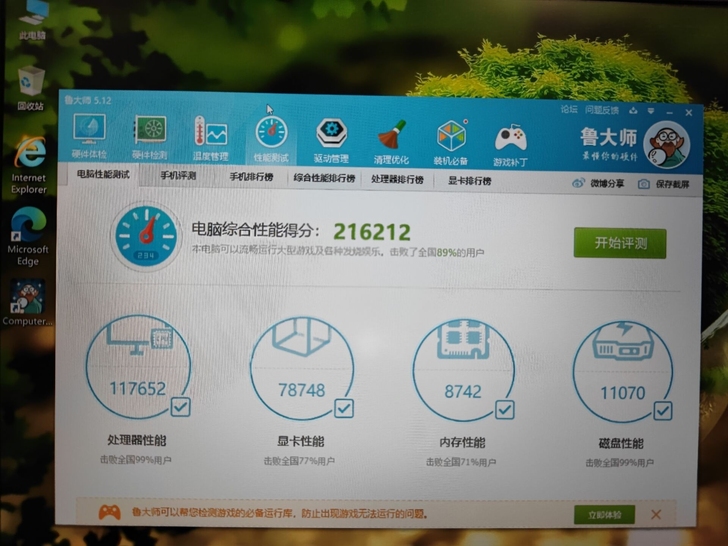
Task: Click the 磁盘性能 disk drive circle icon
Action: click(x=623, y=371)
